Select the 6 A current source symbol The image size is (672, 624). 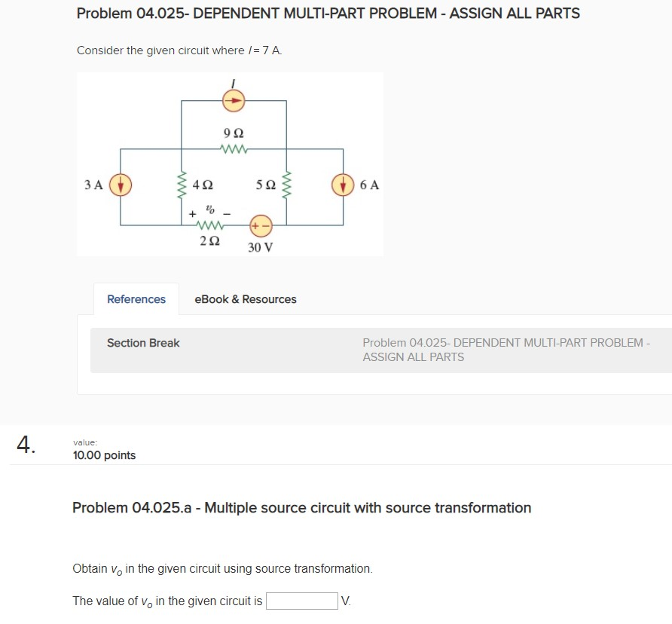click(x=344, y=183)
